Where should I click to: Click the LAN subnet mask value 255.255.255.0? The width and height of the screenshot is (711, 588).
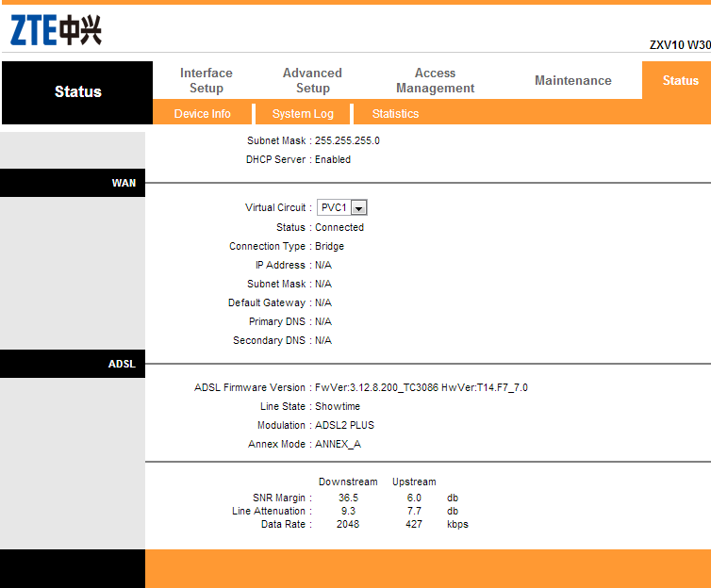click(x=347, y=141)
